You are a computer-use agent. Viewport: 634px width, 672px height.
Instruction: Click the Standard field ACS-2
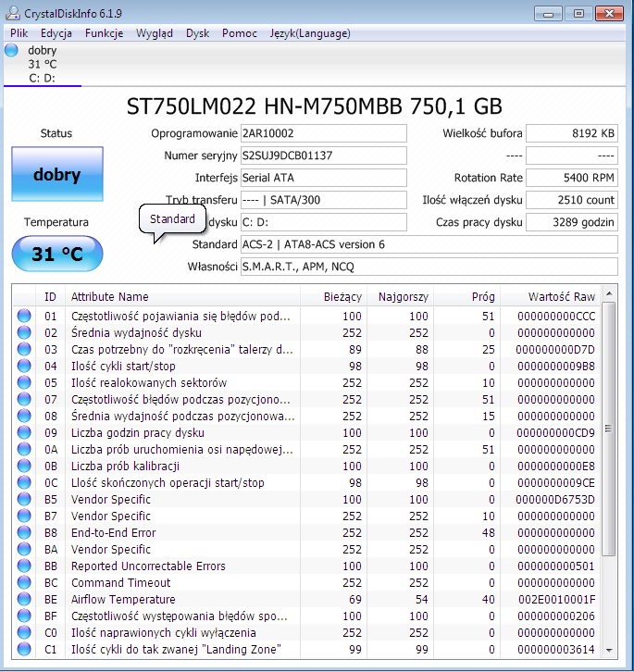tap(429, 244)
